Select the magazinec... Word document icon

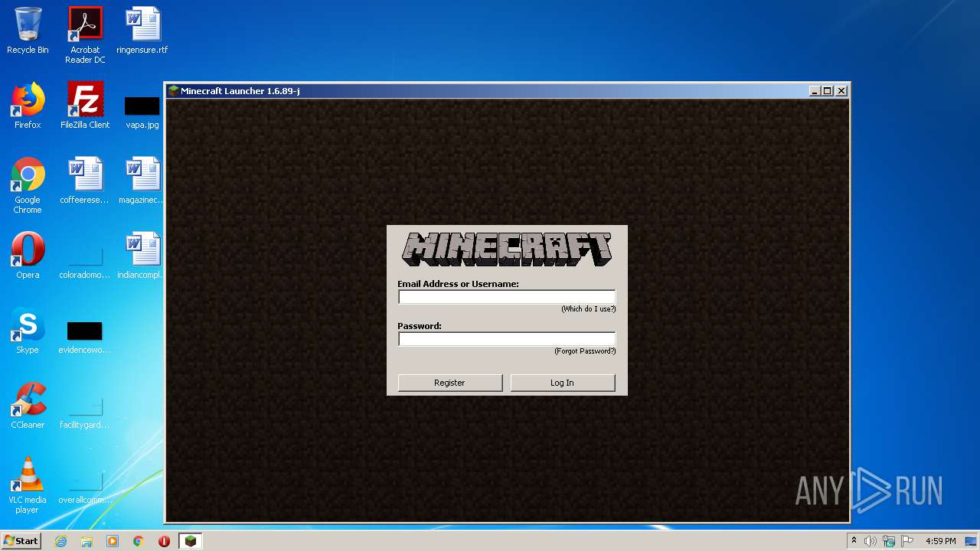[142, 181]
